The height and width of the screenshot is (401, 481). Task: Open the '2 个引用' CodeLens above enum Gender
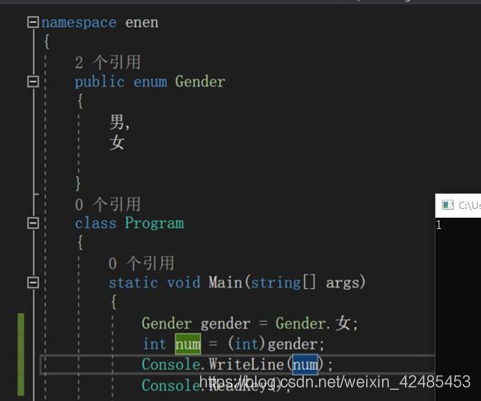click(x=108, y=62)
